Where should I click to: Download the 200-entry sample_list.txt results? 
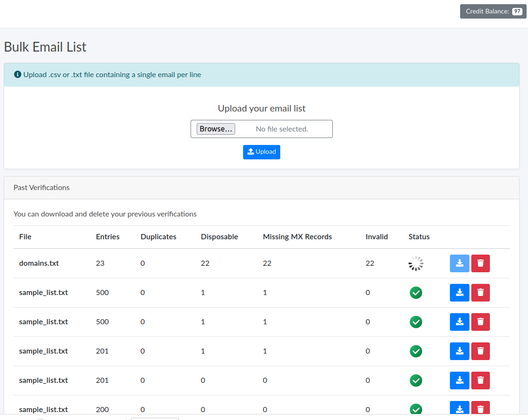459,408
